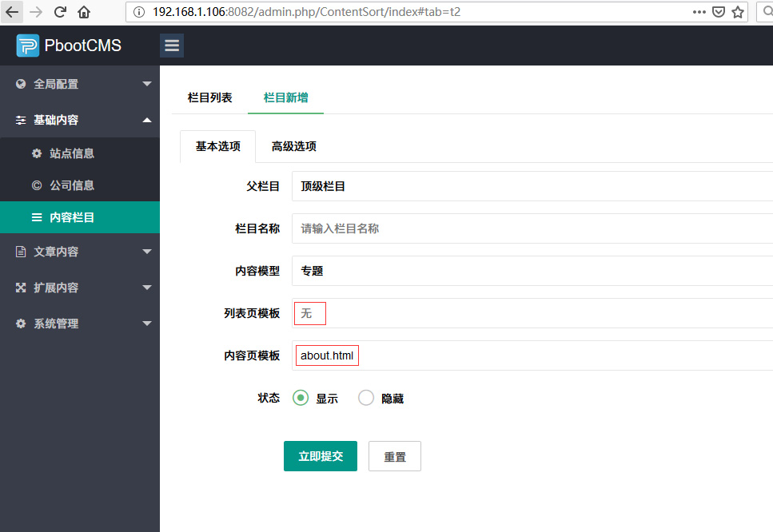Open 站点信息 gear menu item
Viewport: 773px width, 532px height.
(72, 153)
